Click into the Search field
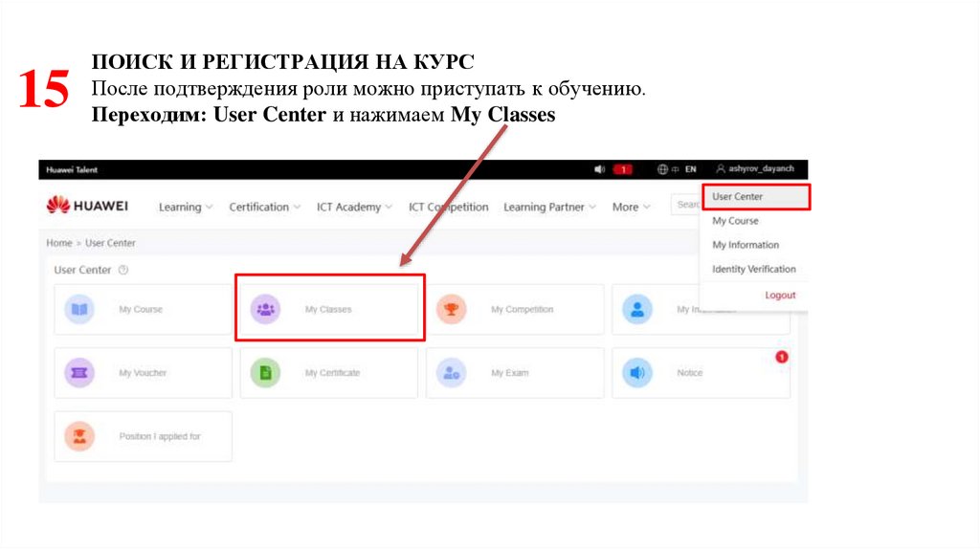Screen dimensions: 980x549 tap(685, 205)
